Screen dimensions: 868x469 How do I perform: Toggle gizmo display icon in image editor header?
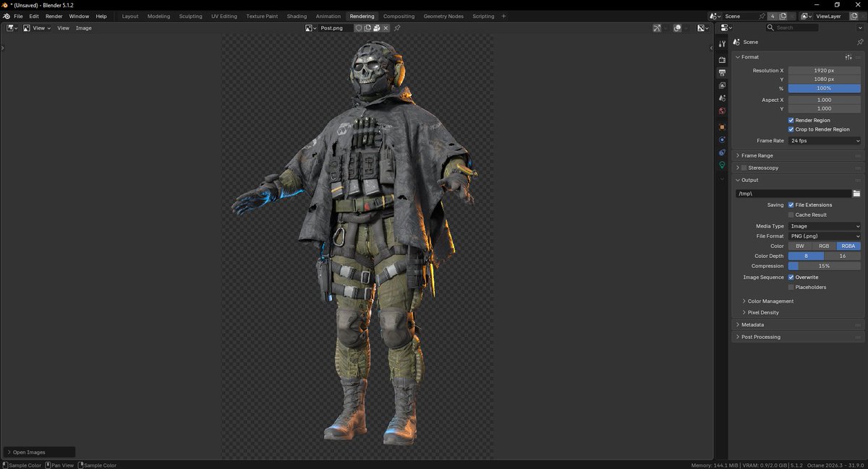pos(657,27)
